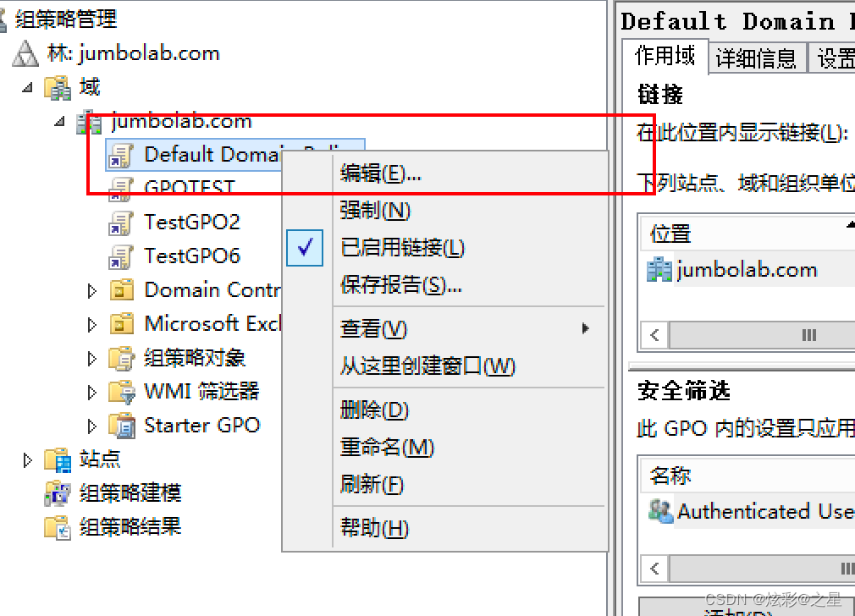Choose 删除(D) from context menu
Viewport: 855px width, 616px height.
tap(445, 410)
